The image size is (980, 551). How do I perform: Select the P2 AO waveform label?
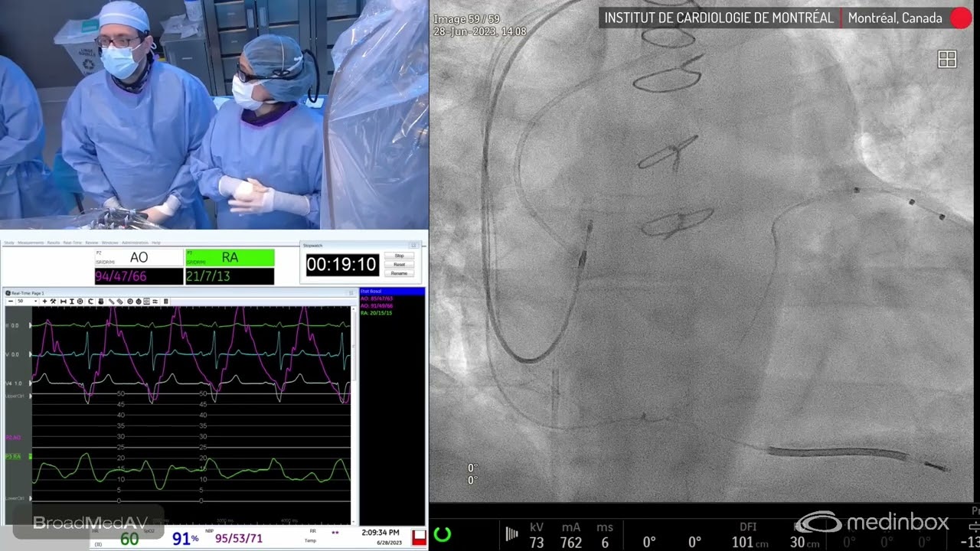pyautogui.click(x=14, y=437)
